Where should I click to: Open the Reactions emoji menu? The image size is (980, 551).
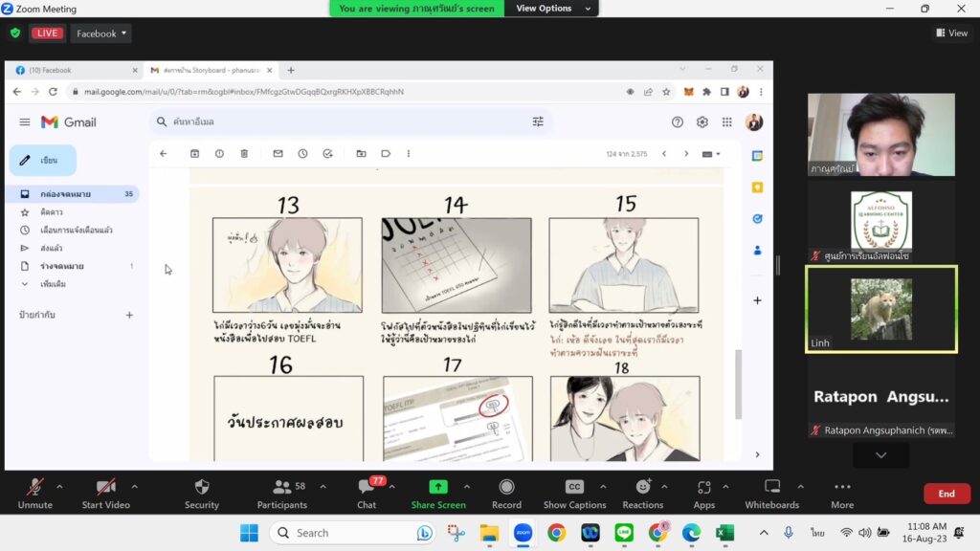point(642,487)
